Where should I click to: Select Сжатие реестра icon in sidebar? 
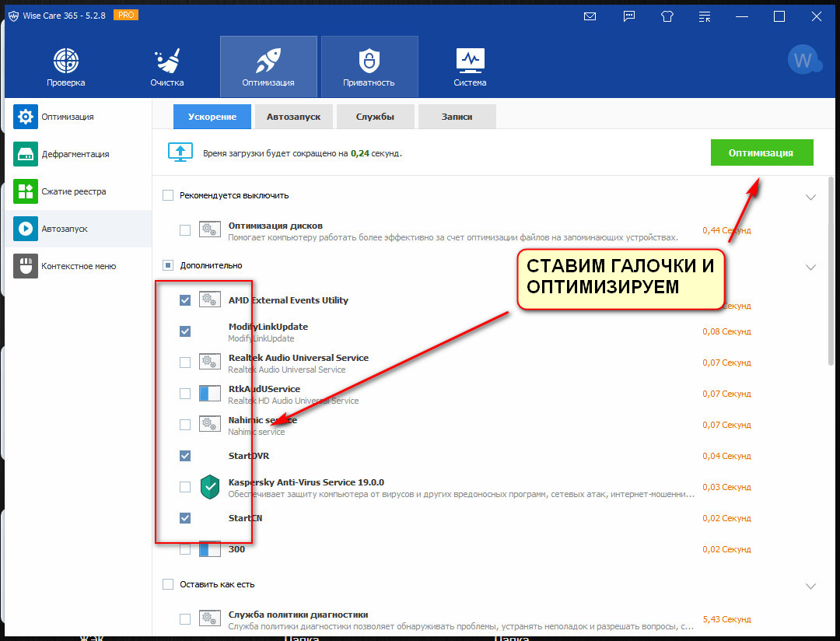pos(26,191)
